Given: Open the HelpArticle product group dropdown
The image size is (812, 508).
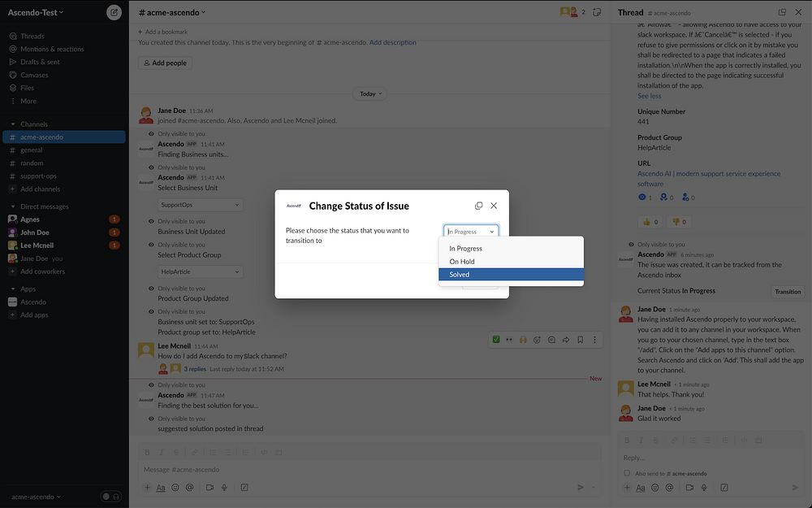Looking at the screenshot, I should [200, 271].
